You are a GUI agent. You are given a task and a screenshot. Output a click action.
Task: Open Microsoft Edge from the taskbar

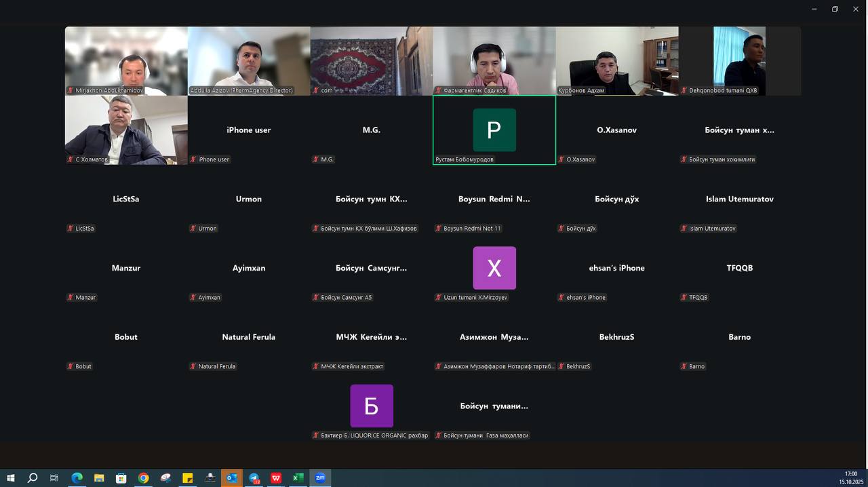pos(77,478)
